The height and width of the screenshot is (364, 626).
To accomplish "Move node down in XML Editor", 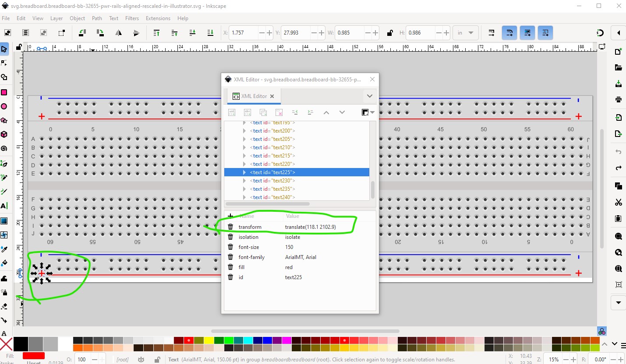I will pos(342,112).
